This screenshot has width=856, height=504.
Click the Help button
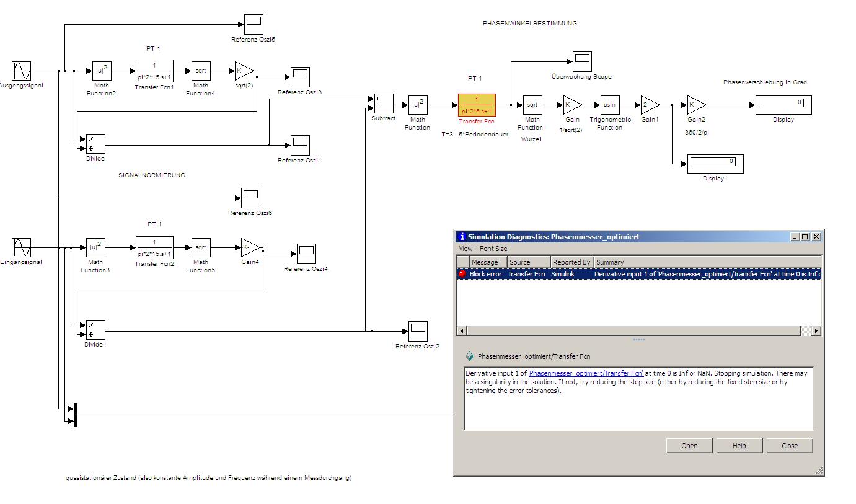tap(739, 446)
